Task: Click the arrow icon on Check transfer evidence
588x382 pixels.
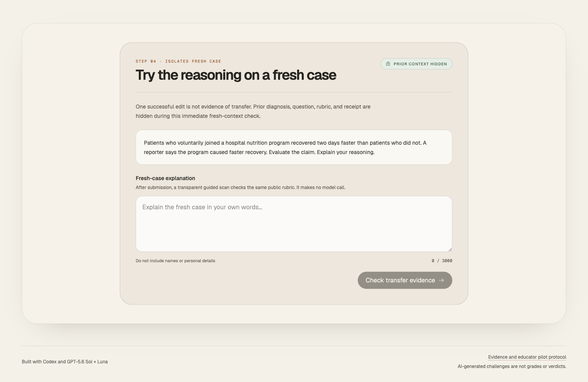Action: click(441, 280)
